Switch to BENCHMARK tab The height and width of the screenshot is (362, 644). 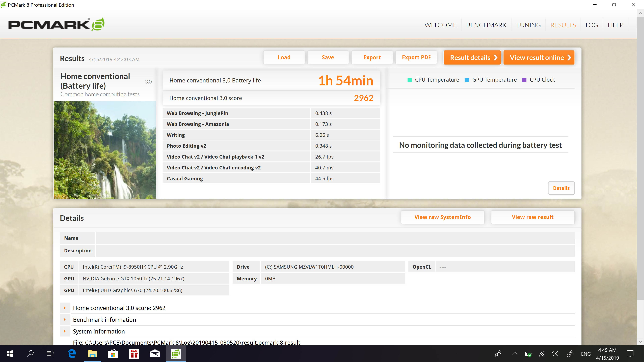[486, 25]
